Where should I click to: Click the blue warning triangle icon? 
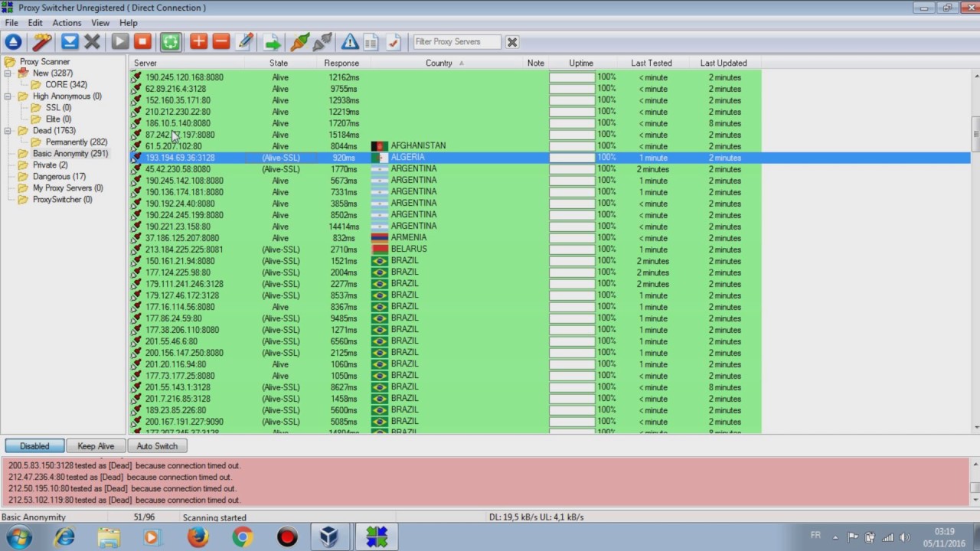coord(350,42)
